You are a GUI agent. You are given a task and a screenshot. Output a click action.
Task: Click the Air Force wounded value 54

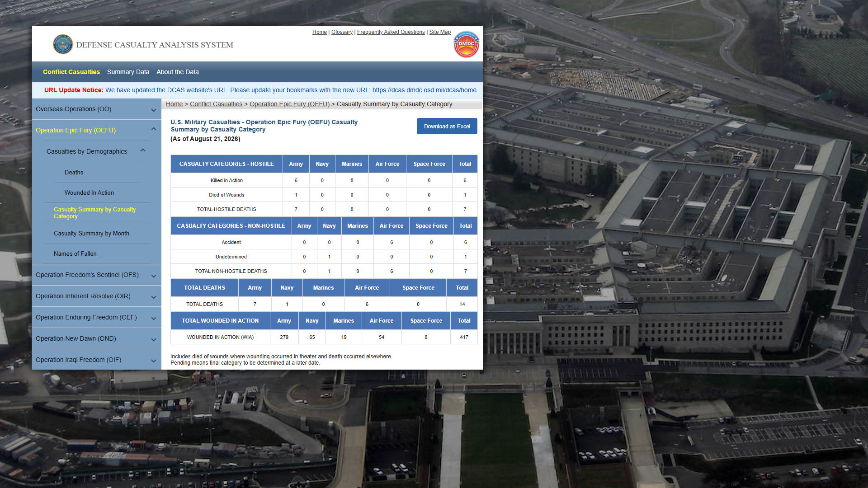pos(382,337)
